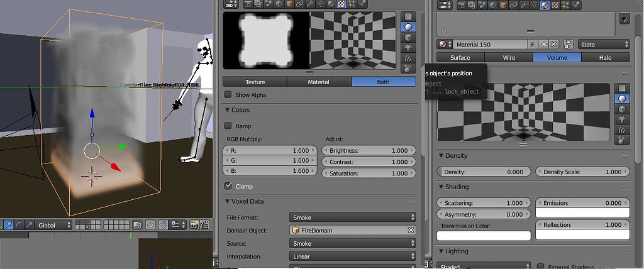Collapse the Lighting panel
This screenshot has height=269, width=644.
(x=441, y=251)
